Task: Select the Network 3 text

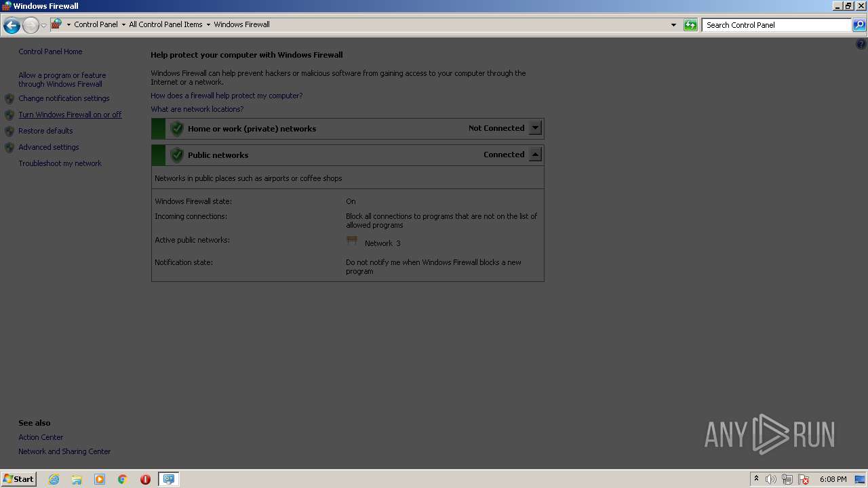Action: pos(382,243)
